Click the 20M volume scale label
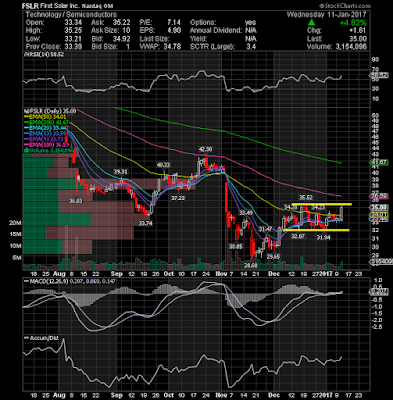The height and width of the screenshot is (400, 393). coord(15,223)
